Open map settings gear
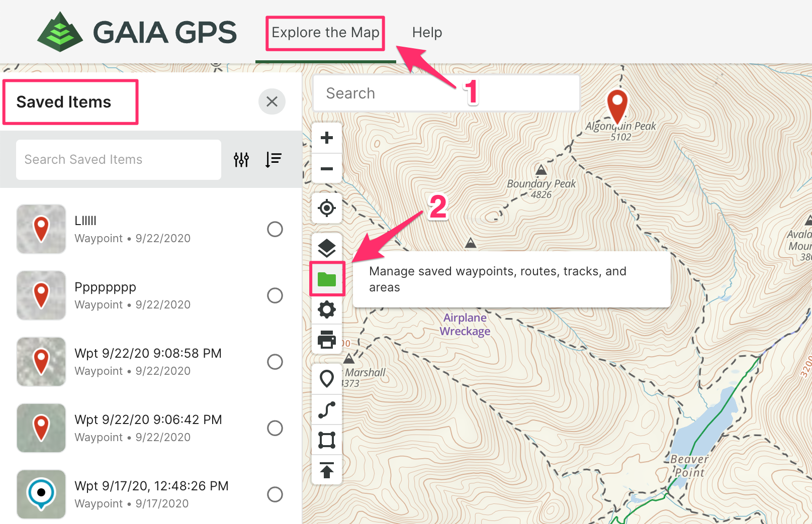812x524 pixels. (x=327, y=309)
